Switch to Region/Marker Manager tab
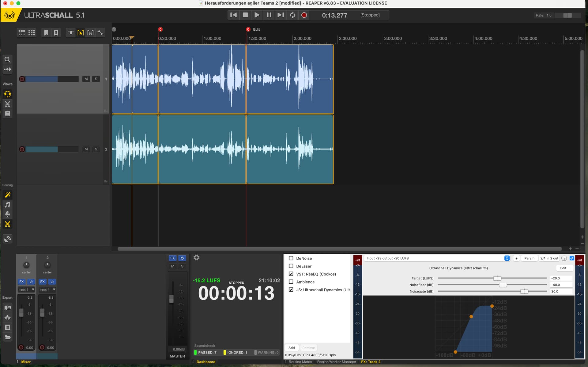588x367 pixels. [x=337, y=362]
